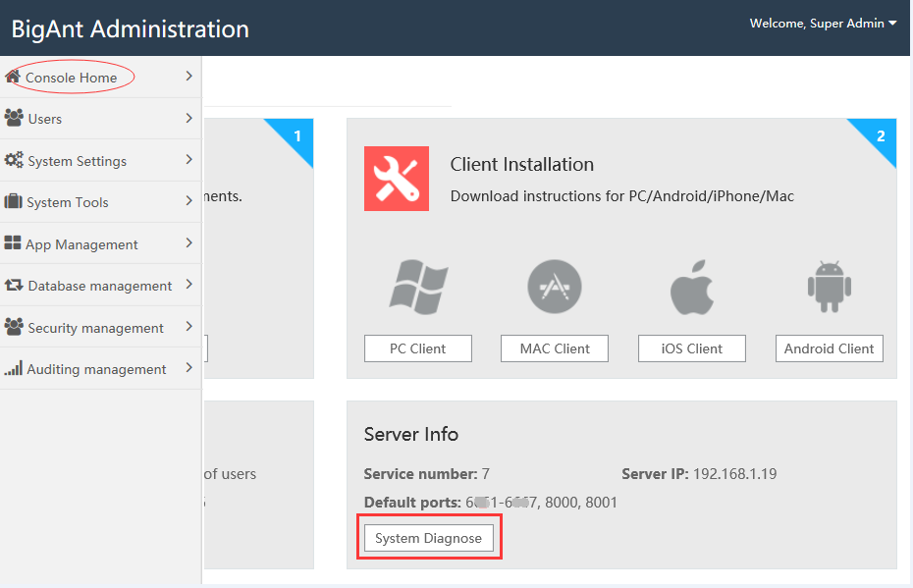Screen dimensions: 913x588
Task: Click the Mac App Store icon
Action: click(555, 287)
